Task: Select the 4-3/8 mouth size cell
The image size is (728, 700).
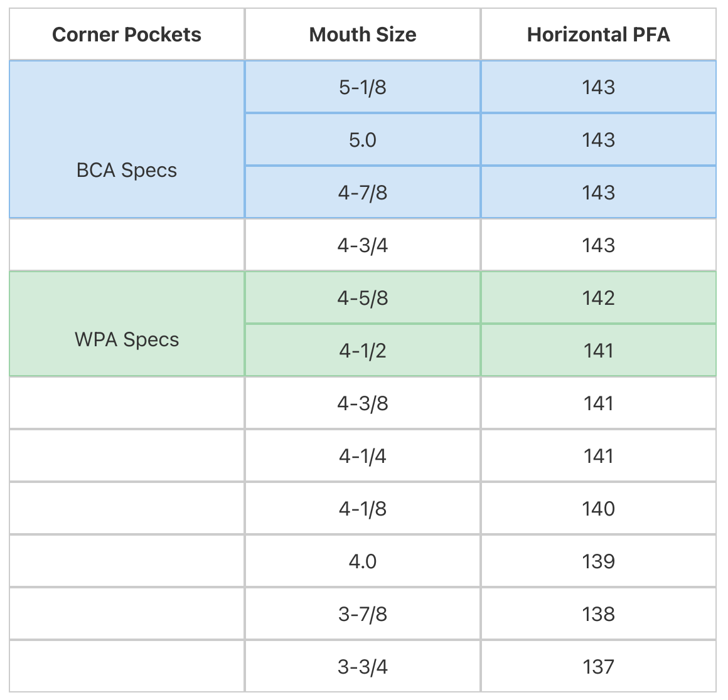Action: [x=363, y=403]
